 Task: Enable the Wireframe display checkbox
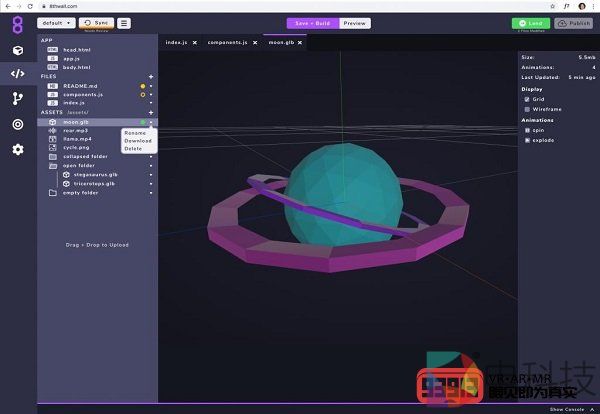[528, 109]
